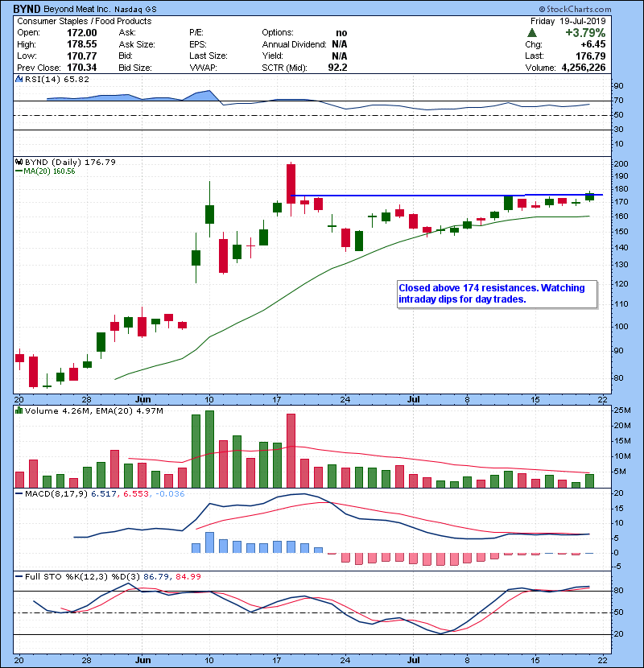
Task: Click the VWAP: label
Action: [204, 68]
